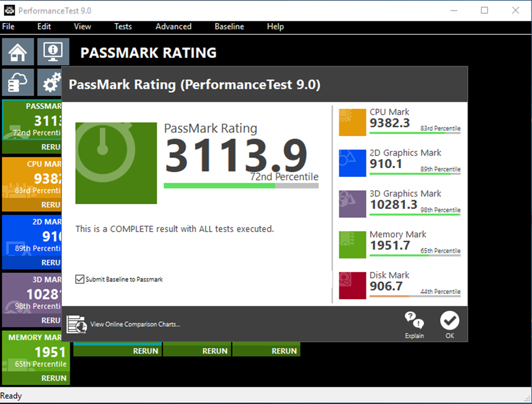Click RERUN under Memory Mark tile
This screenshot has height=404, width=532.
point(54,378)
